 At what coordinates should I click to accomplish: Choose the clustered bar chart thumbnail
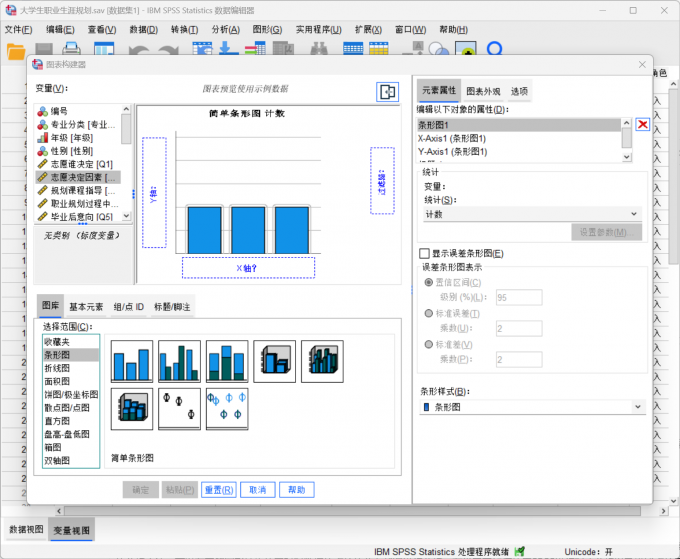[x=180, y=361]
